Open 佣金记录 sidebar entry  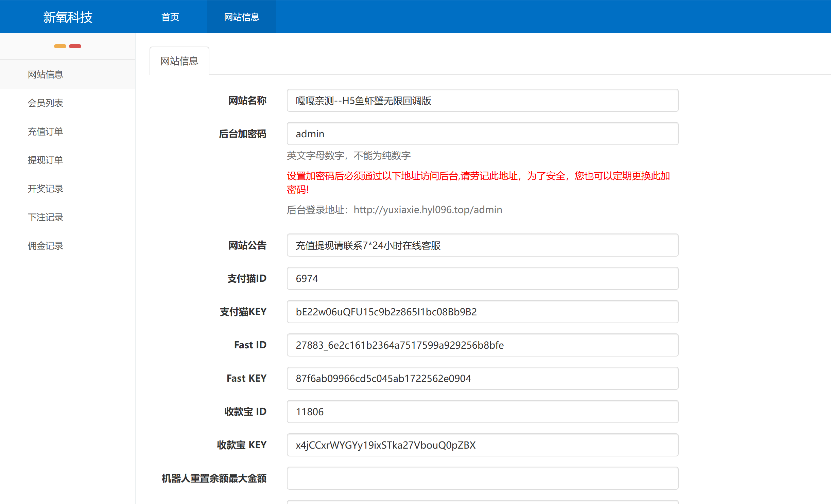(46, 246)
